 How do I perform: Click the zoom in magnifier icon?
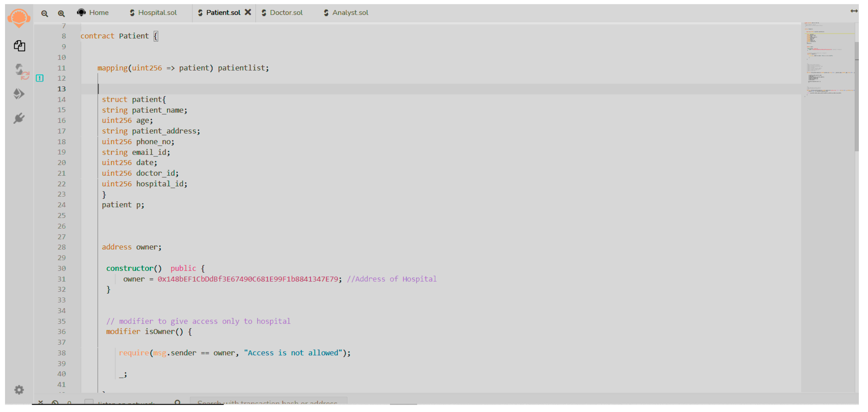61,14
